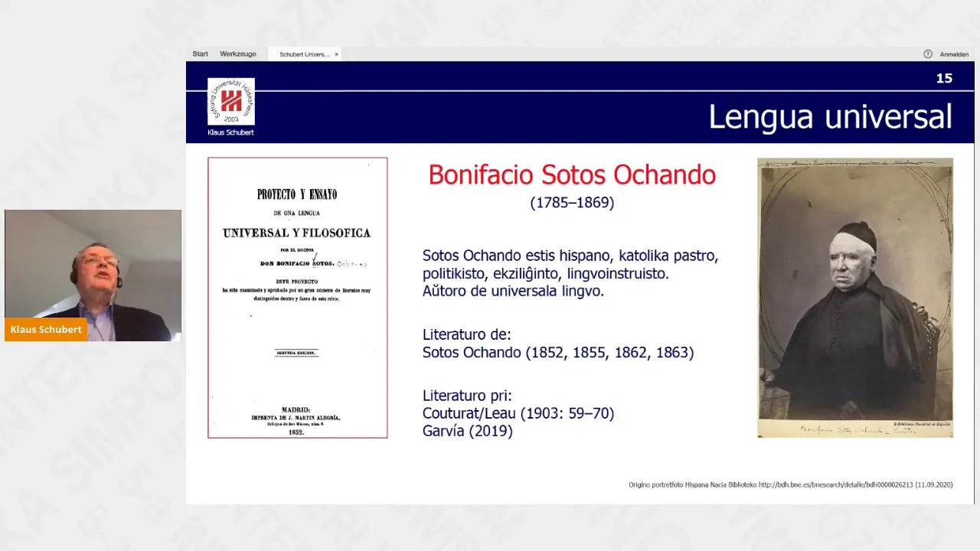Click the text 'Literaturo de:'

(x=466, y=334)
